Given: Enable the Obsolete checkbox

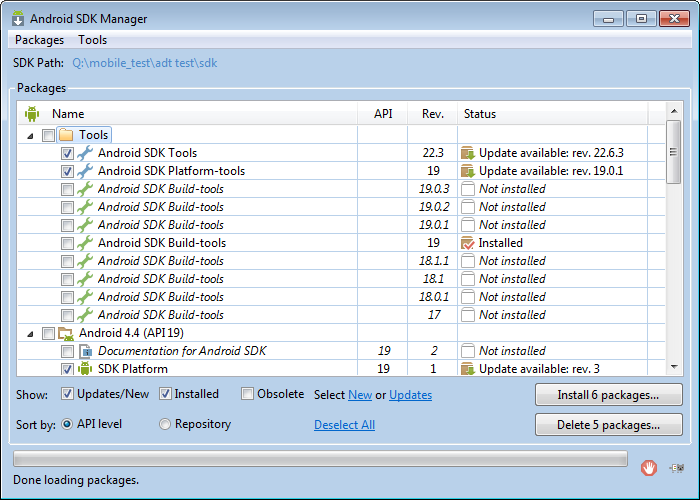Looking at the screenshot, I should point(248,394).
